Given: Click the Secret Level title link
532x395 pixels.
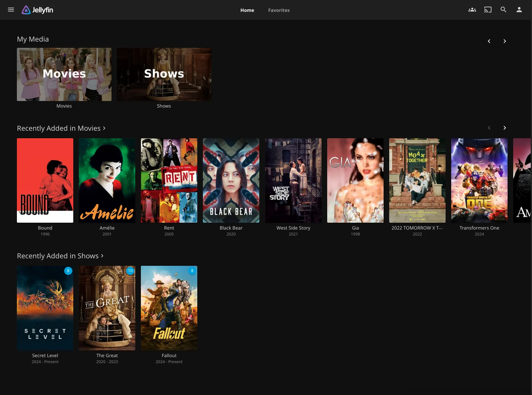Looking at the screenshot, I should (x=45, y=356).
